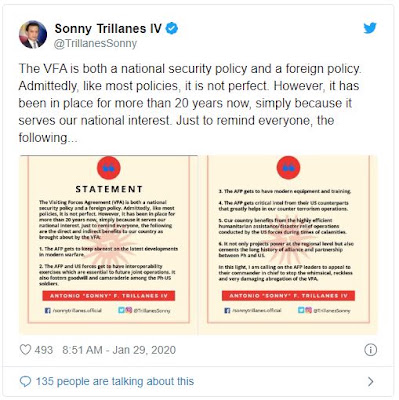Click Facebook icon in left statement image

pyautogui.click(x=48, y=310)
